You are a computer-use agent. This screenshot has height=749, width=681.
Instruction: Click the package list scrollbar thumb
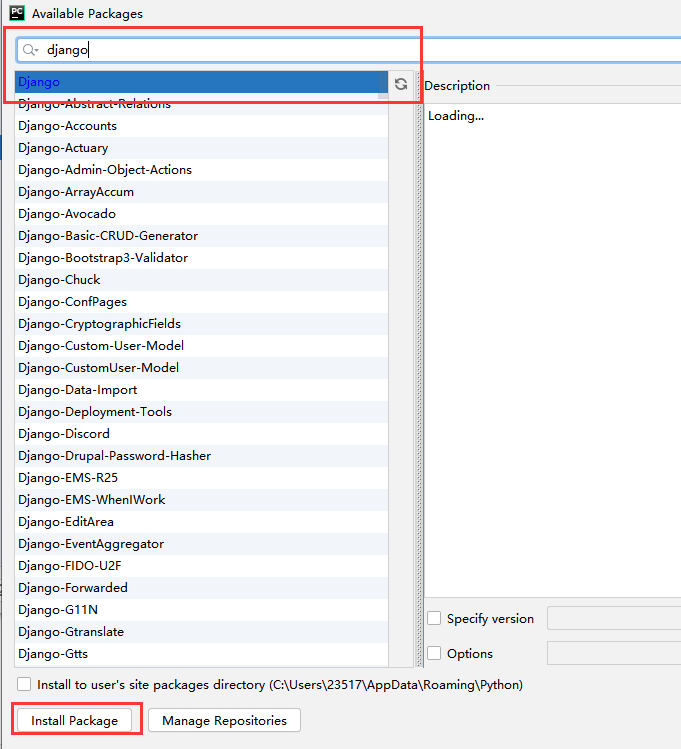(x=383, y=85)
